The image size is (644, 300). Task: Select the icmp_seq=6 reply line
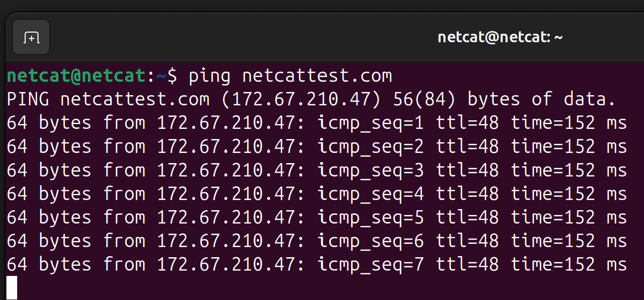click(317, 241)
